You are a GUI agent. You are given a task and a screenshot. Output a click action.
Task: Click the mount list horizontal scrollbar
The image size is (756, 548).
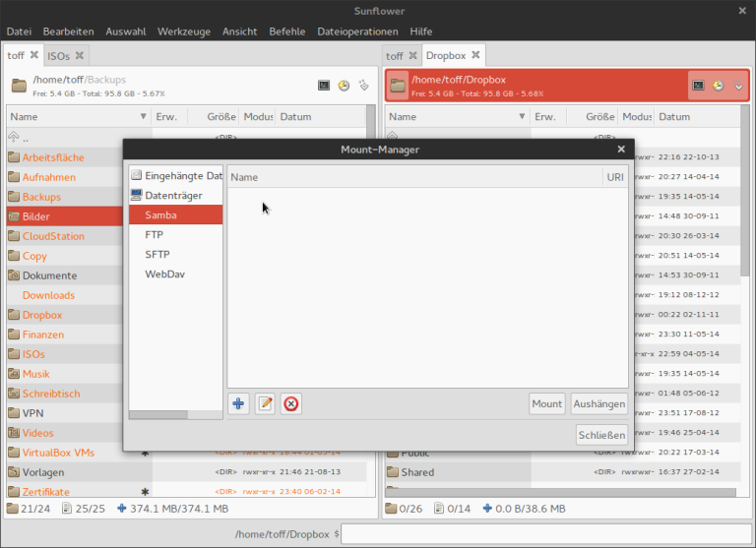pos(176,414)
